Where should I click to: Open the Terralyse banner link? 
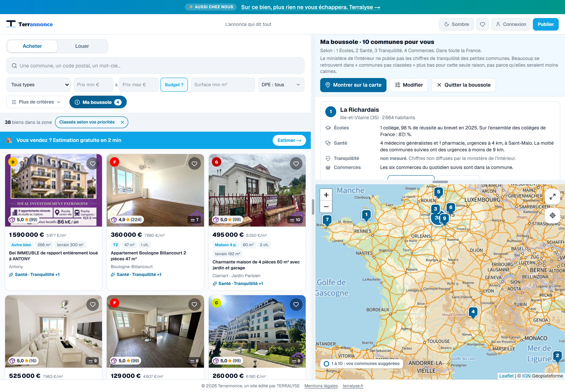tap(311, 7)
